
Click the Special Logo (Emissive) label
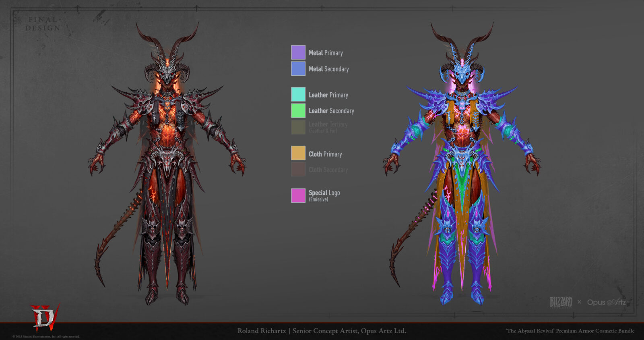pos(324,195)
